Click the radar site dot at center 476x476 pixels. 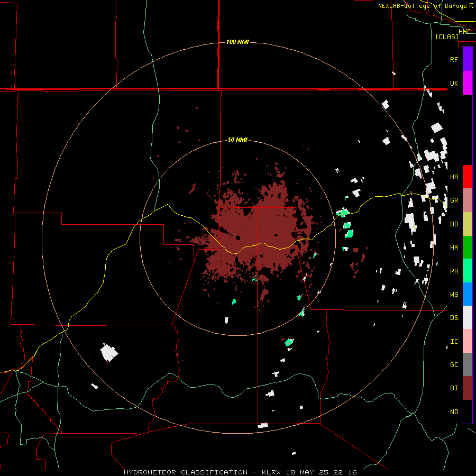click(x=237, y=237)
